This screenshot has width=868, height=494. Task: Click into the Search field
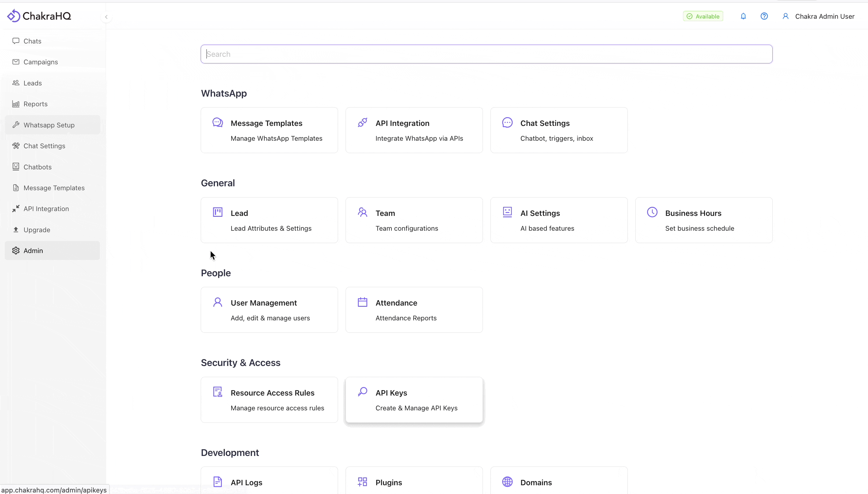point(486,54)
